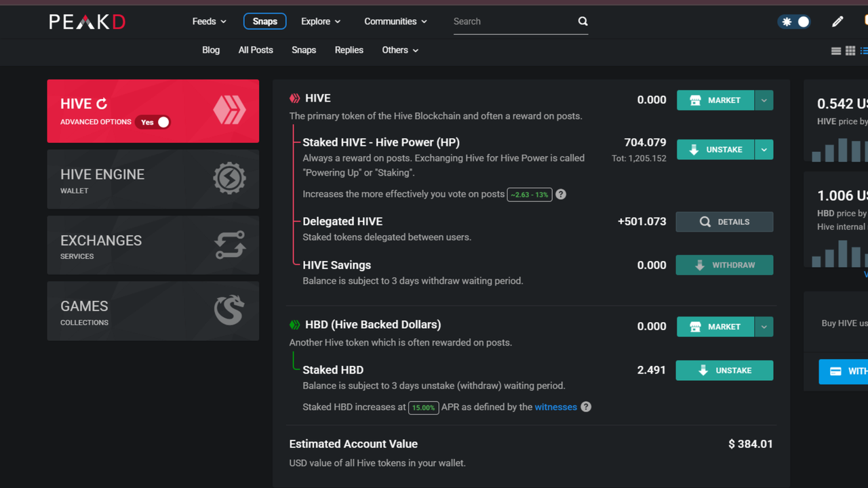Open the Snaps sub-tab
Screen dimensions: 868x488
[x=304, y=50]
